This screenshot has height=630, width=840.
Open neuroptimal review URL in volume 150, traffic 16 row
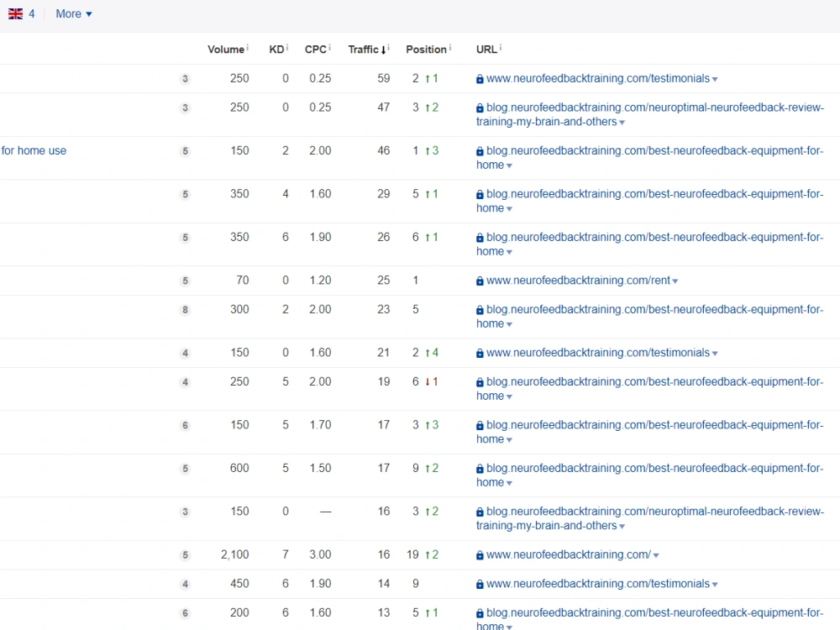coord(650,518)
